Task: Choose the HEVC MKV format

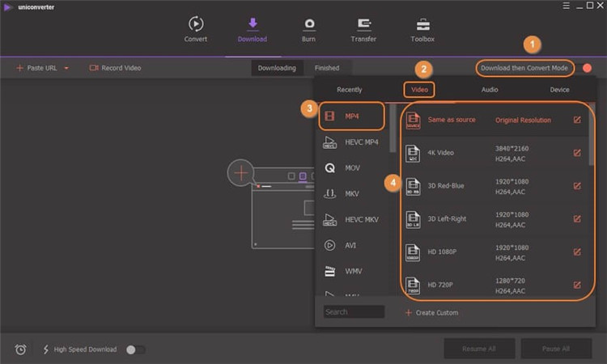Action: 351,219
